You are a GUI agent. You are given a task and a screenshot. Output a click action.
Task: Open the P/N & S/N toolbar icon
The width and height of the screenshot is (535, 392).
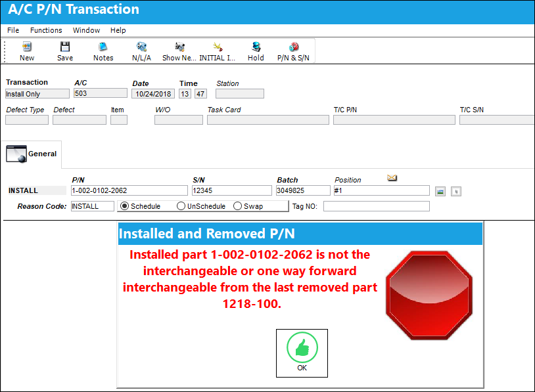[293, 51]
